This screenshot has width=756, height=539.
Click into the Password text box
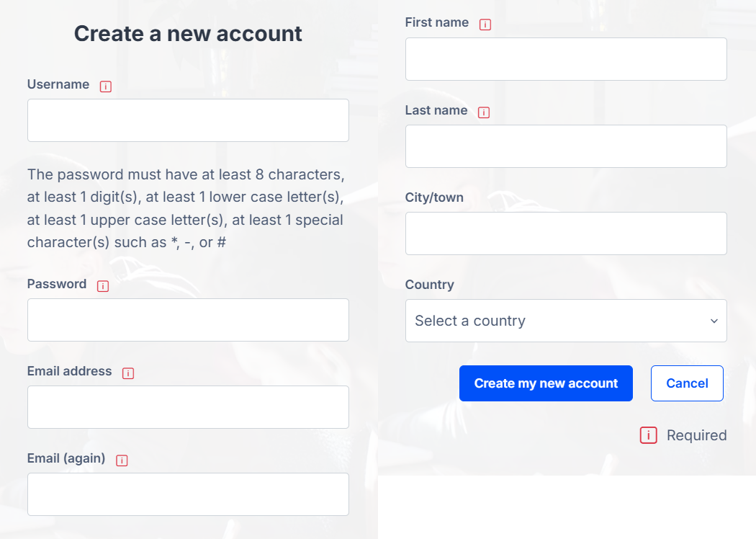coord(188,320)
